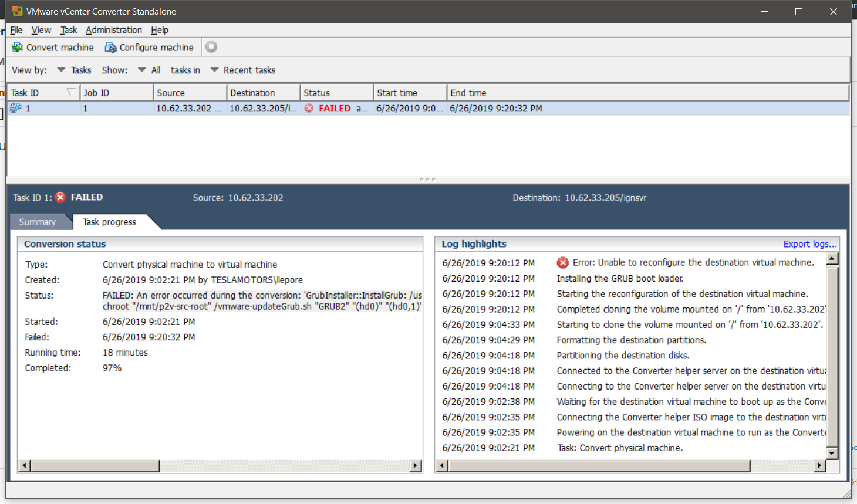This screenshot has height=504, width=857.
Task: Click the Conversion status horizontal scrollbar thumb
Action: 95,466
